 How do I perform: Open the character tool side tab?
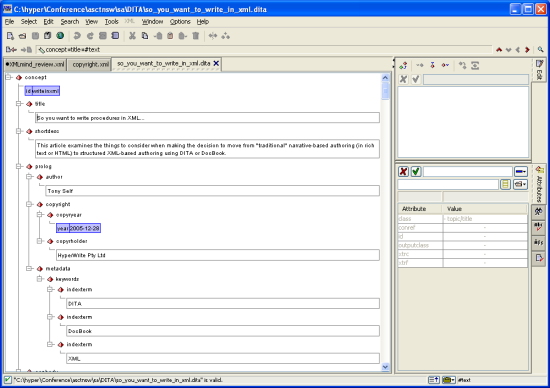(x=538, y=242)
